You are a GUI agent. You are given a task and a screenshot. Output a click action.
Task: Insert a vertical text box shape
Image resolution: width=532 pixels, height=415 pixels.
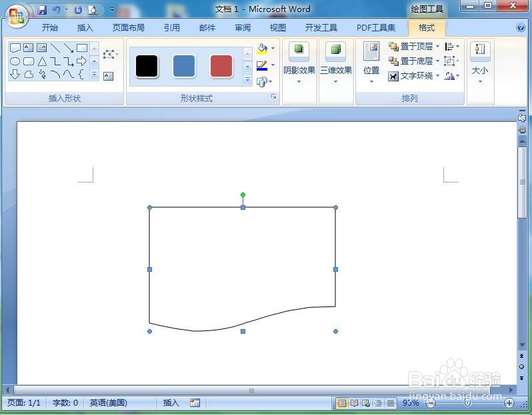click(x=41, y=47)
